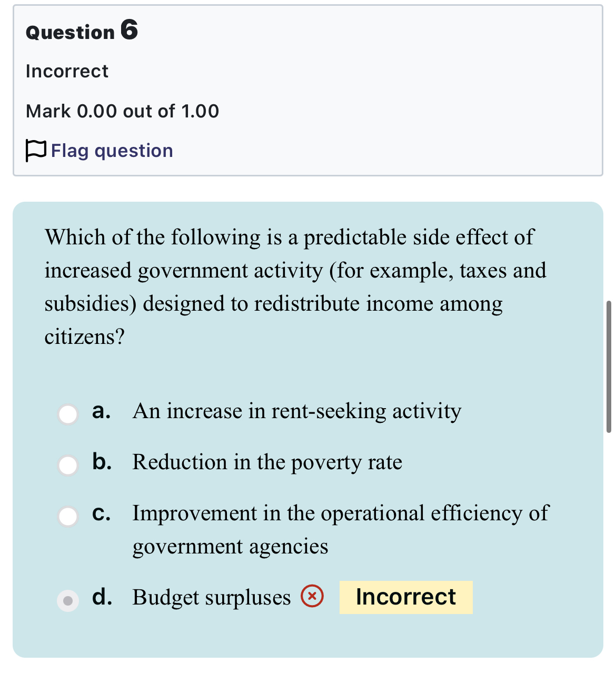Screen dimensions: 616x673
Task: Pick radio button for option c
Action: tap(68, 516)
